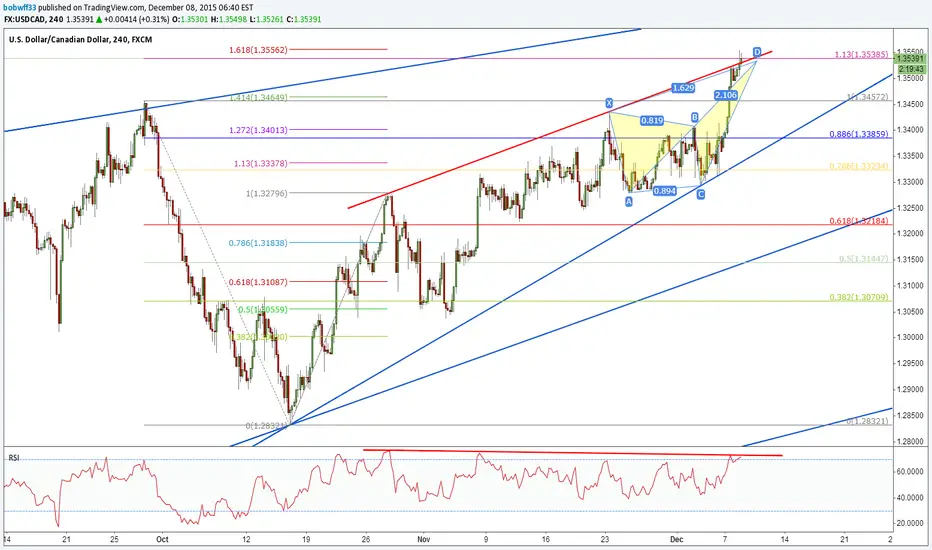Click the 1.34500 price axis value
The image size is (932, 550).
[x=911, y=104]
